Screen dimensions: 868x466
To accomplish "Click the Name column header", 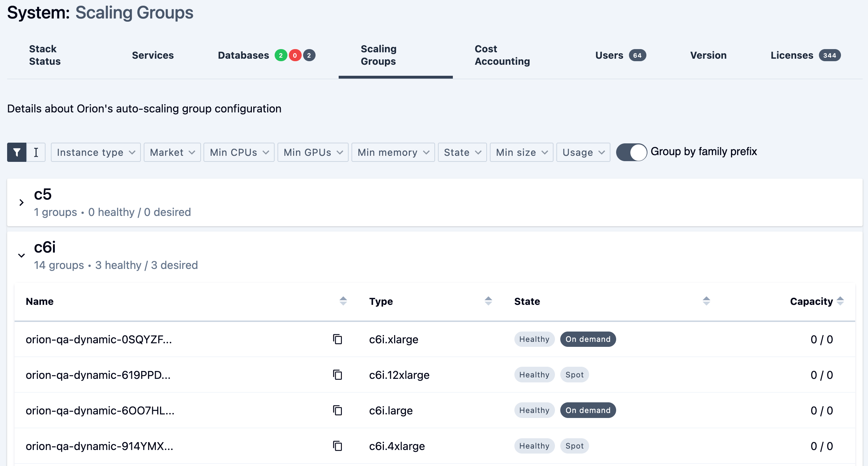I will pyautogui.click(x=40, y=301).
